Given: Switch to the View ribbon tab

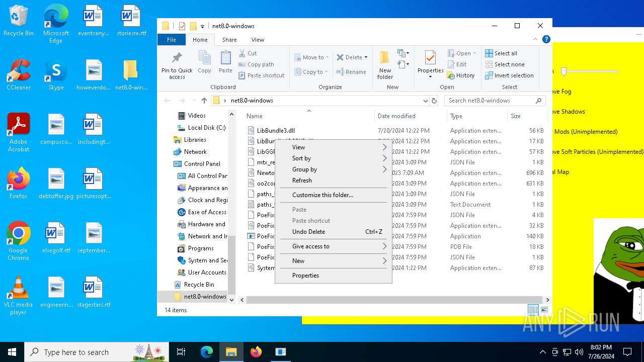Looking at the screenshot, I should click(x=258, y=40).
